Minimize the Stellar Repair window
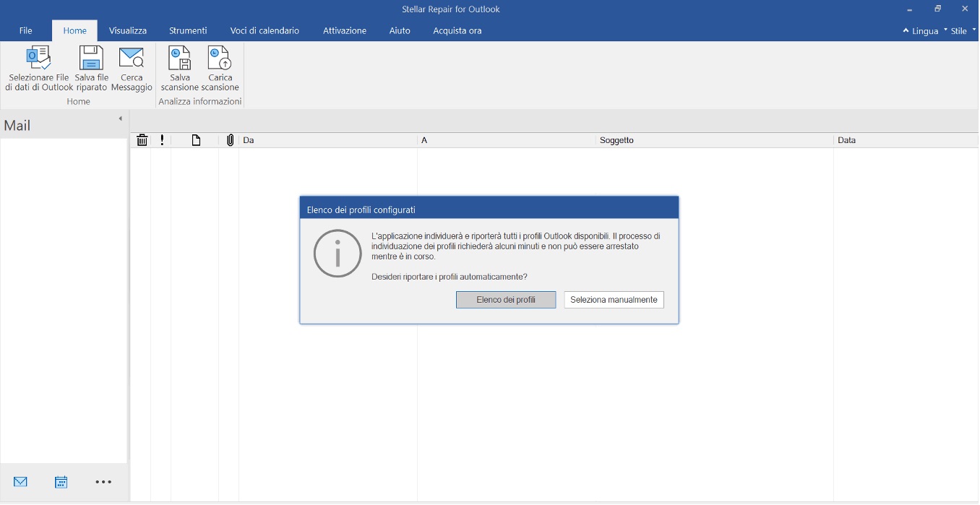Image resolution: width=980 pixels, height=505 pixels. 910,9
